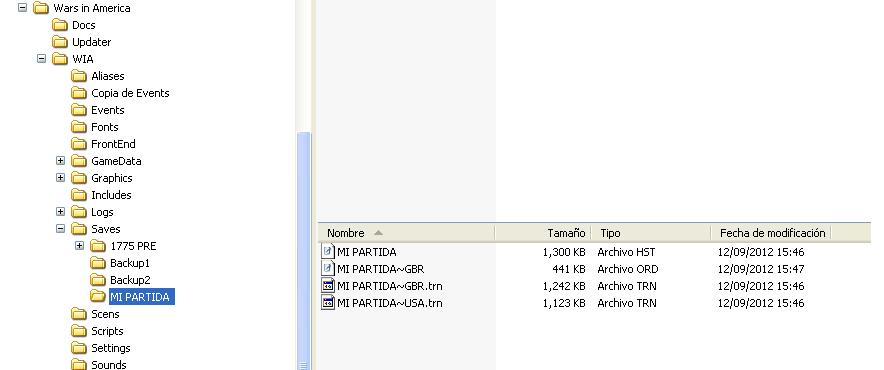Sort files by Tamaño column
884x370 pixels.
point(542,233)
